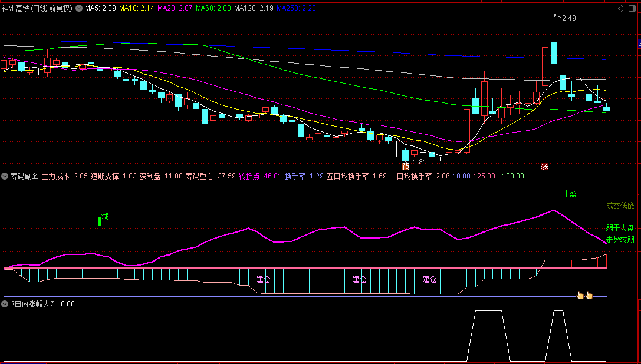Click the 获利盘: 11.08 value
Screen dimensions: 641x364
[x=161, y=177]
